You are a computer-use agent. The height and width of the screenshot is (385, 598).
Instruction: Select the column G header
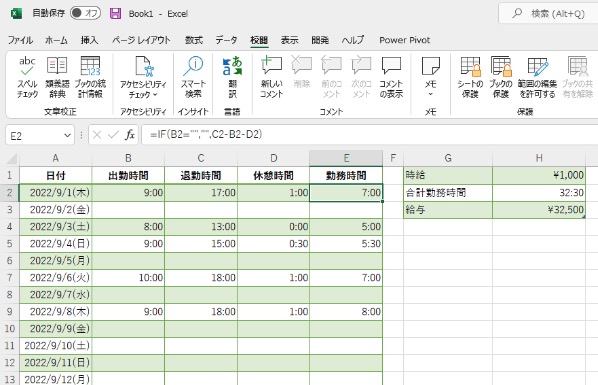point(448,158)
